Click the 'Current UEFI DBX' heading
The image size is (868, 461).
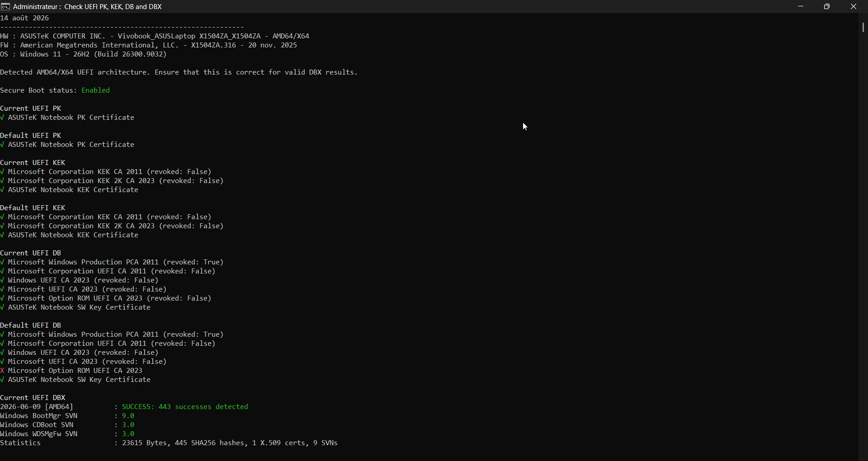pyautogui.click(x=33, y=398)
